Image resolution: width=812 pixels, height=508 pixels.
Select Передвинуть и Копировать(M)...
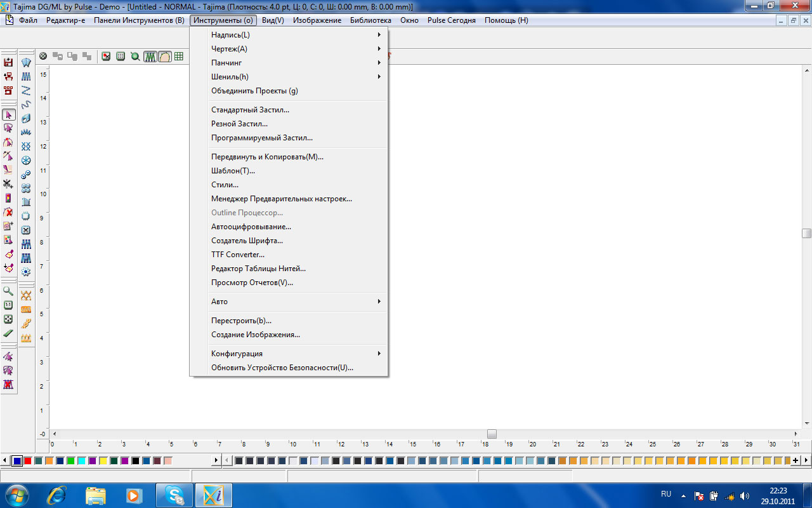click(x=289, y=157)
